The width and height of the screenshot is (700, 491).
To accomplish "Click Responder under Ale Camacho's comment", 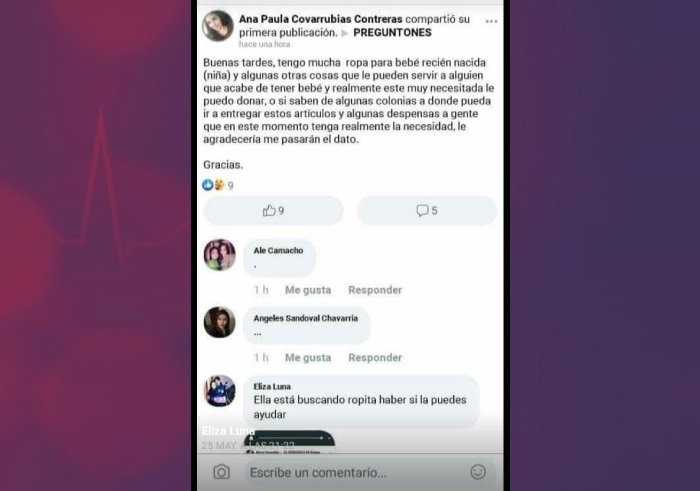I will tap(375, 290).
